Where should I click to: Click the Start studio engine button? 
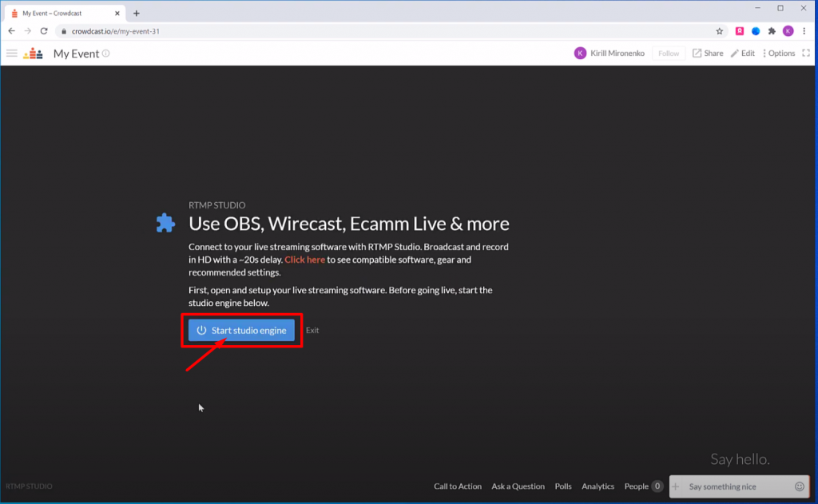pos(241,330)
